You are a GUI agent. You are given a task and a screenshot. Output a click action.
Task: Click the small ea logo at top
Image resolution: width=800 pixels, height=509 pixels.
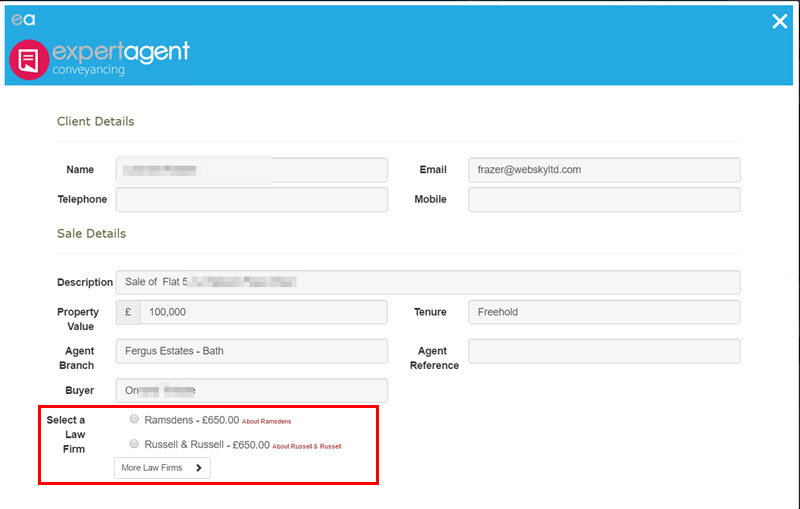pos(23,19)
